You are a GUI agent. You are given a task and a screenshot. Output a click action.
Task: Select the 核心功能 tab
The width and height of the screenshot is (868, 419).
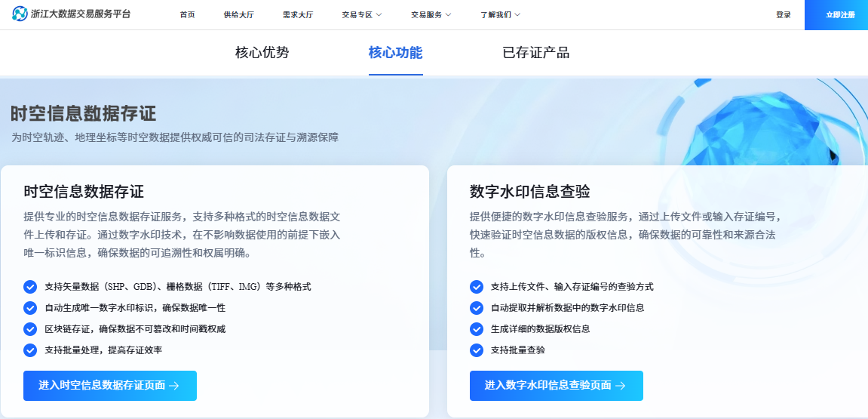[395, 53]
